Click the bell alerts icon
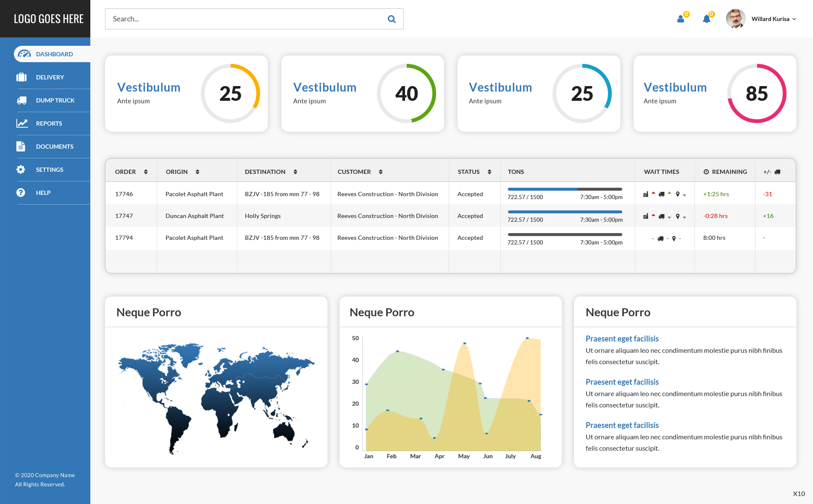Screen dimensions: 813x504 point(707,19)
